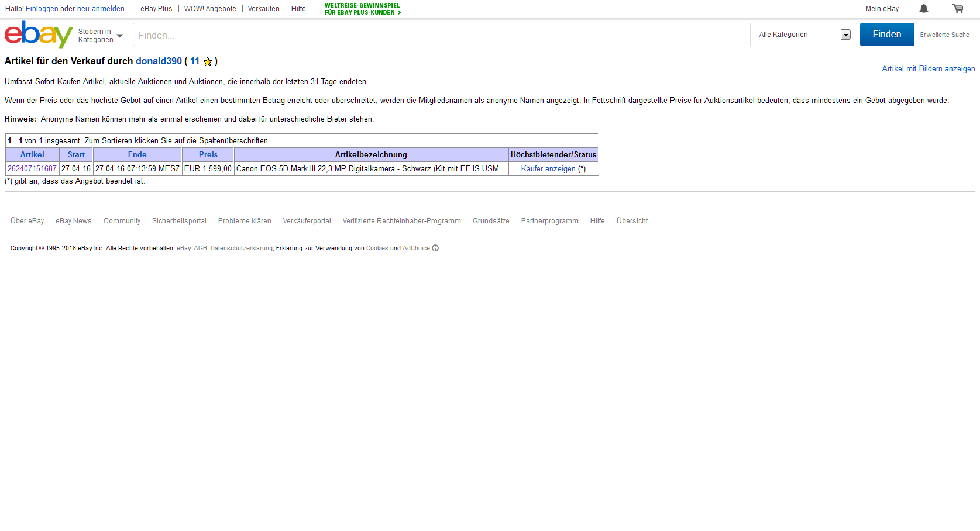
Task: Click Käufer anzeigen link
Action: [548, 168]
